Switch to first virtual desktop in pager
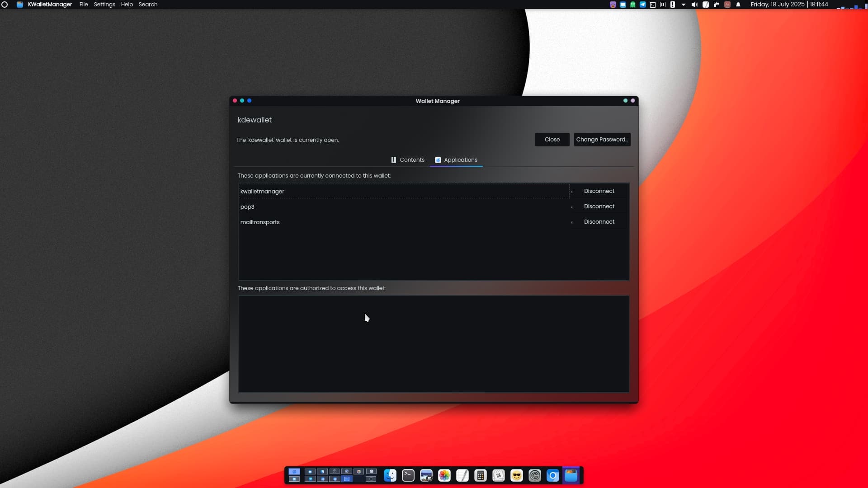The width and height of the screenshot is (868, 488). 294,472
